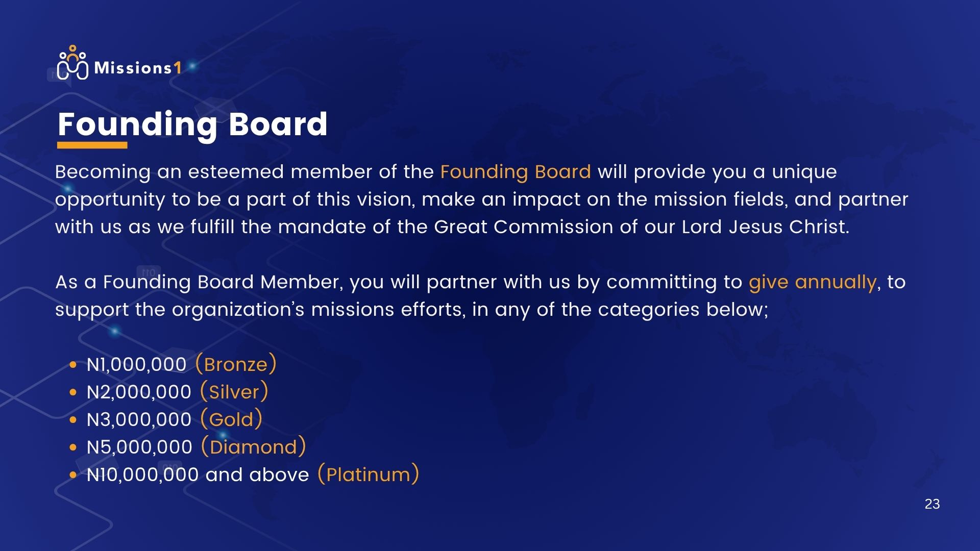The height and width of the screenshot is (551, 980).
Task: Click the Missions1 people logo icon
Action: click(x=72, y=63)
